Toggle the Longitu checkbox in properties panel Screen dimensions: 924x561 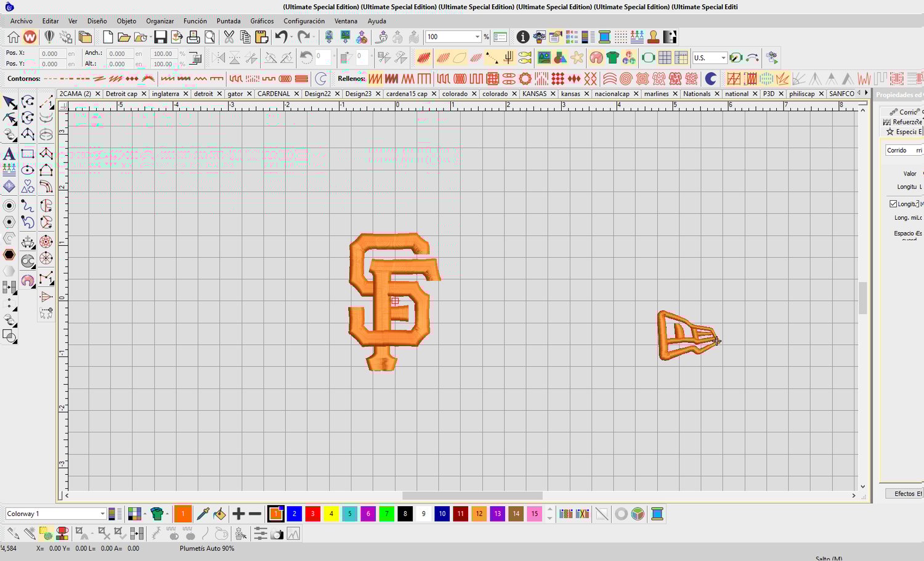coord(893,204)
